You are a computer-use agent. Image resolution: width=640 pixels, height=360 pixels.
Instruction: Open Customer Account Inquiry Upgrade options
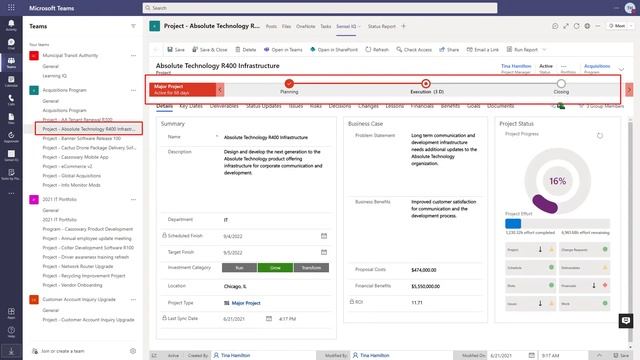(x=133, y=300)
